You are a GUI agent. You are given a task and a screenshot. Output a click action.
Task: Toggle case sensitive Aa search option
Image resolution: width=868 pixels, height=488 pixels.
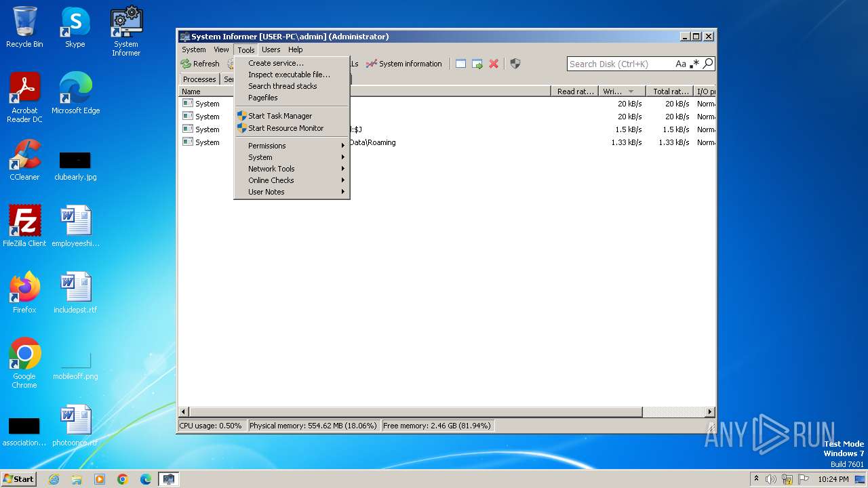tap(681, 64)
